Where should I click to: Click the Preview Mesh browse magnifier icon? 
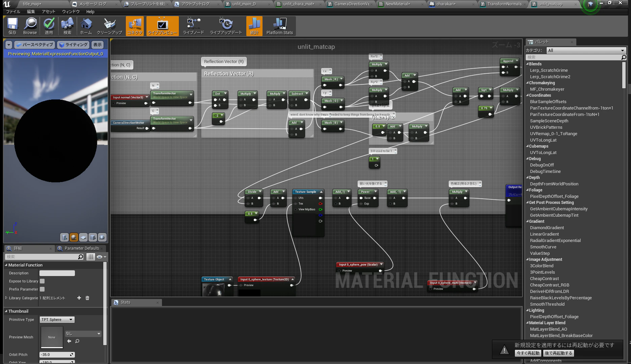[x=77, y=341]
